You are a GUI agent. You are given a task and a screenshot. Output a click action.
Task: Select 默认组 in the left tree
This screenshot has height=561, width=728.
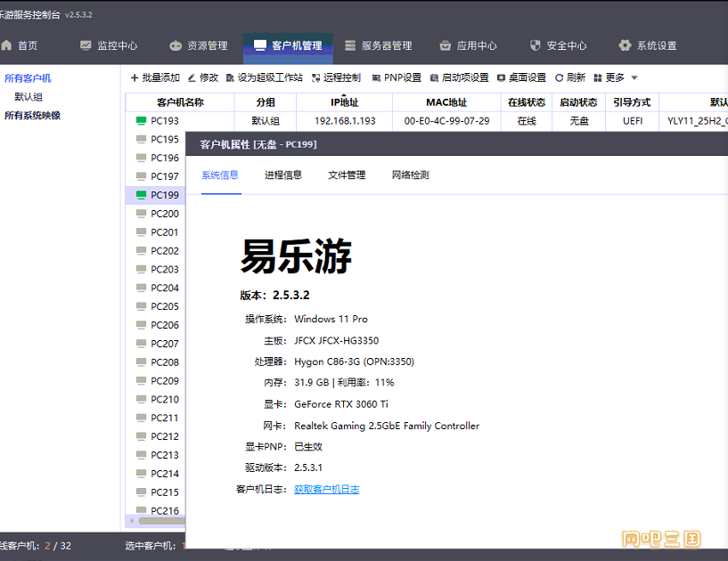click(x=29, y=96)
